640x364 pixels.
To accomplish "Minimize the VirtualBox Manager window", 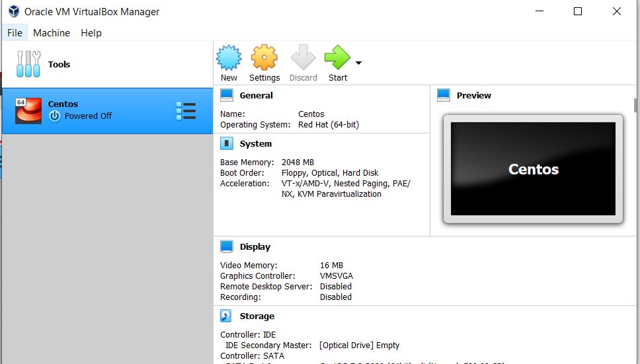I will (540, 11).
